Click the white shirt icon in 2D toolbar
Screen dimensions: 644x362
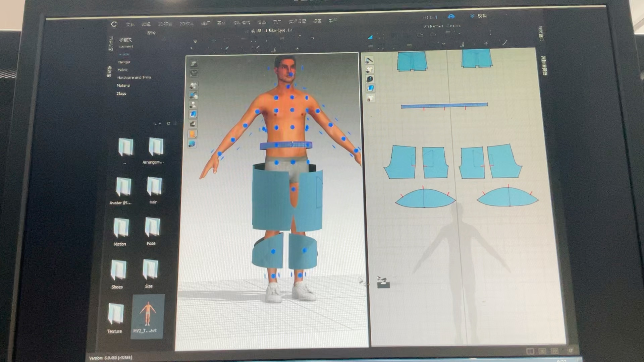tap(369, 70)
